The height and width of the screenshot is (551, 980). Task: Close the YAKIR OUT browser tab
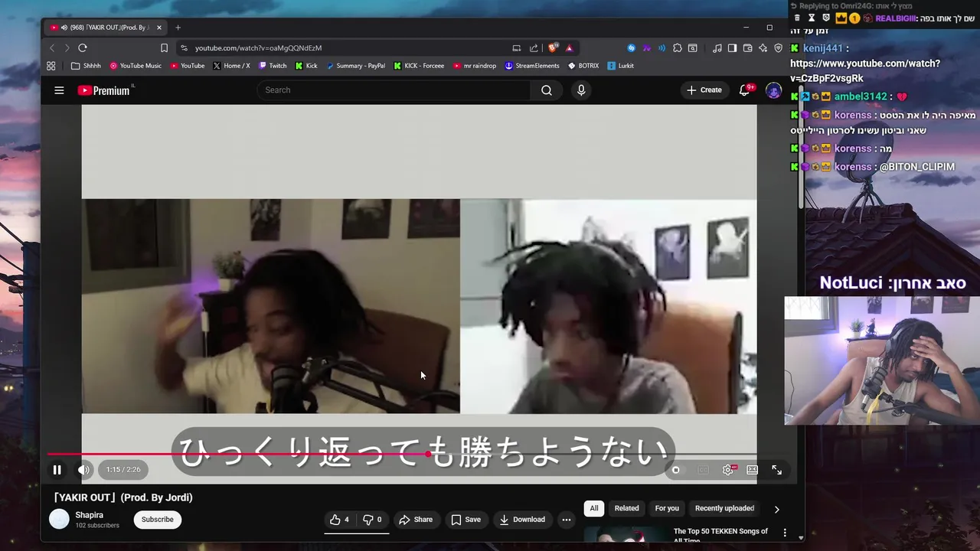[159, 28]
